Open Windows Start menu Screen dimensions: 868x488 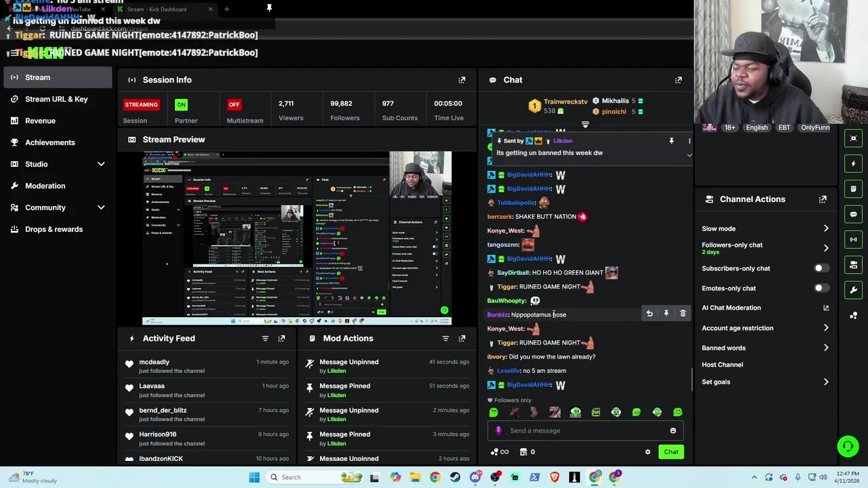pyautogui.click(x=254, y=477)
